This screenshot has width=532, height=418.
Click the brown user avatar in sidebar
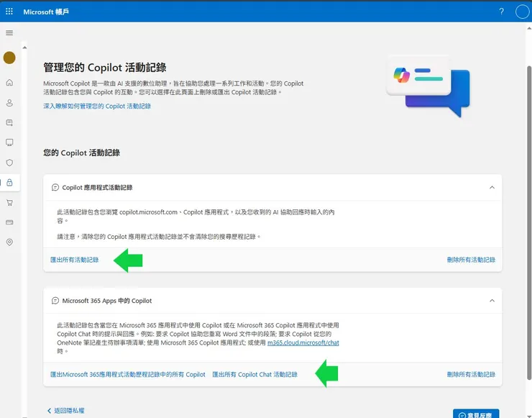click(x=9, y=58)
